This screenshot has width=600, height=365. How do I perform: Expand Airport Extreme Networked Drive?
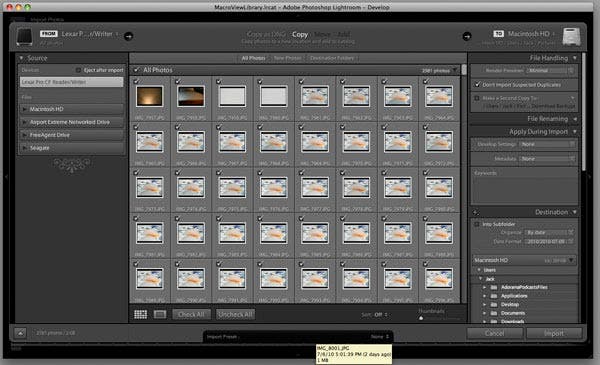tap(24, 122)
